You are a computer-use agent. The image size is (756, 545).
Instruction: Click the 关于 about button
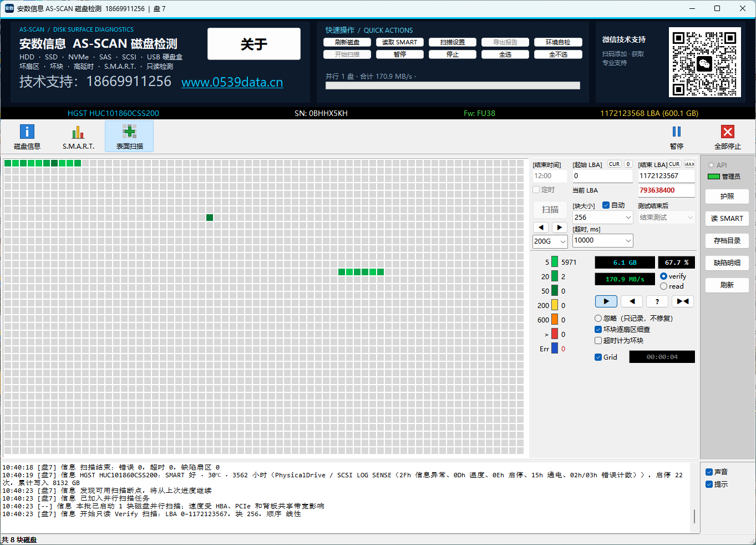(254, 44)
